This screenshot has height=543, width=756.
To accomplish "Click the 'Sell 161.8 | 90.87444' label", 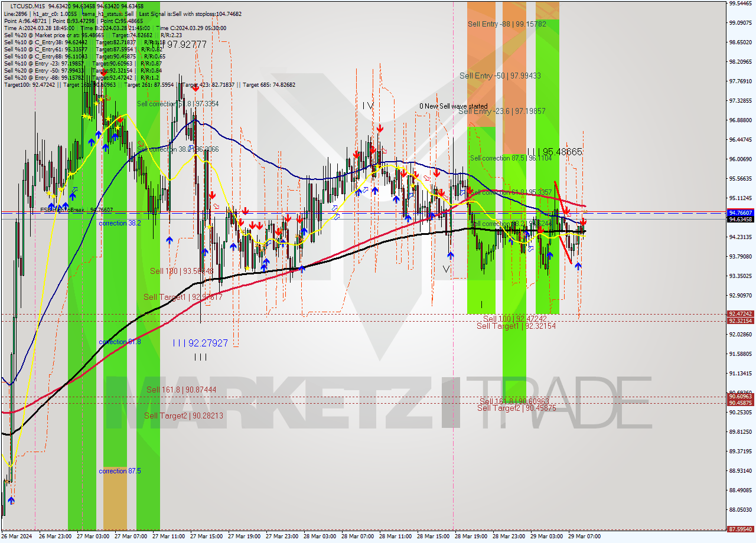I will point(181,390).
